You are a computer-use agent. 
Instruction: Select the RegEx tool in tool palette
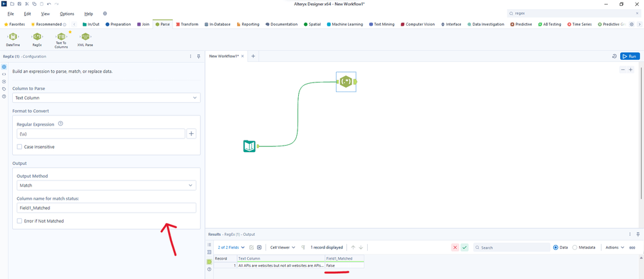click(x=37, y=39)
